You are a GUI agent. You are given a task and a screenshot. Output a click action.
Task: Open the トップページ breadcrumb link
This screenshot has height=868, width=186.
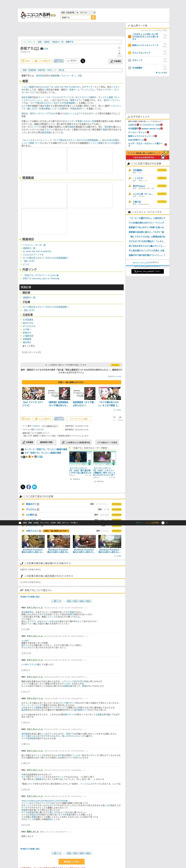tap(29, 42)
